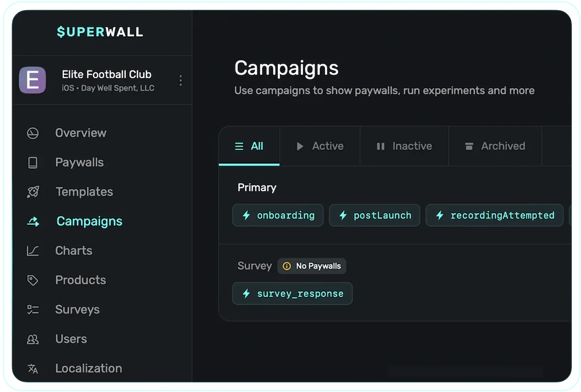Click the Users group icon

pos(33,339)
